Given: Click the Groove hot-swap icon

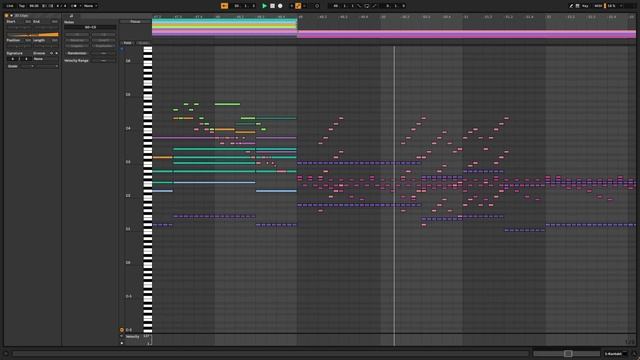Looking at the screenshot, I should (x=51, y=53).
